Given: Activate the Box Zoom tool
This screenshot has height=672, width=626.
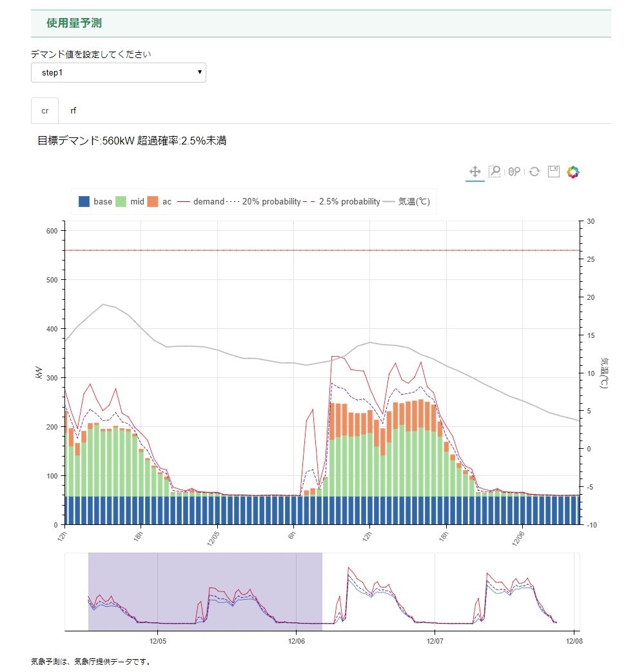Looking at the screenshot, I should pyautogui.click(x=494, y=172).
